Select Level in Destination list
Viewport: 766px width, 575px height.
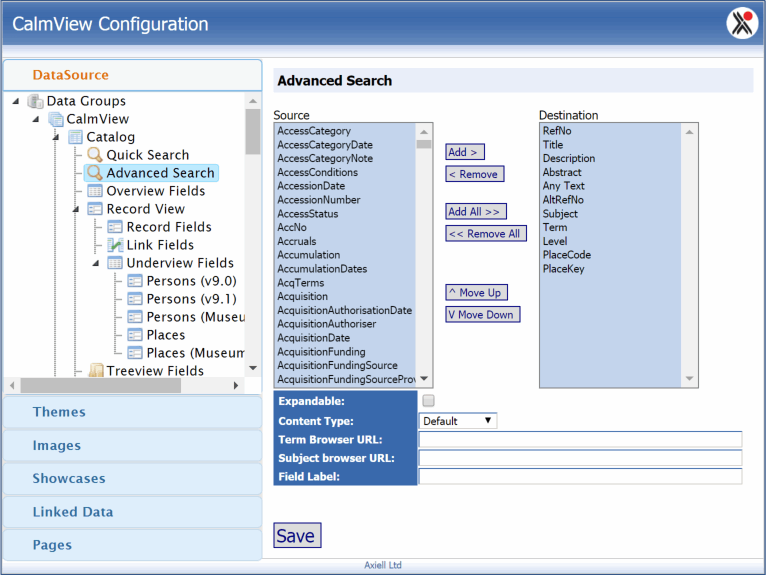554,241
